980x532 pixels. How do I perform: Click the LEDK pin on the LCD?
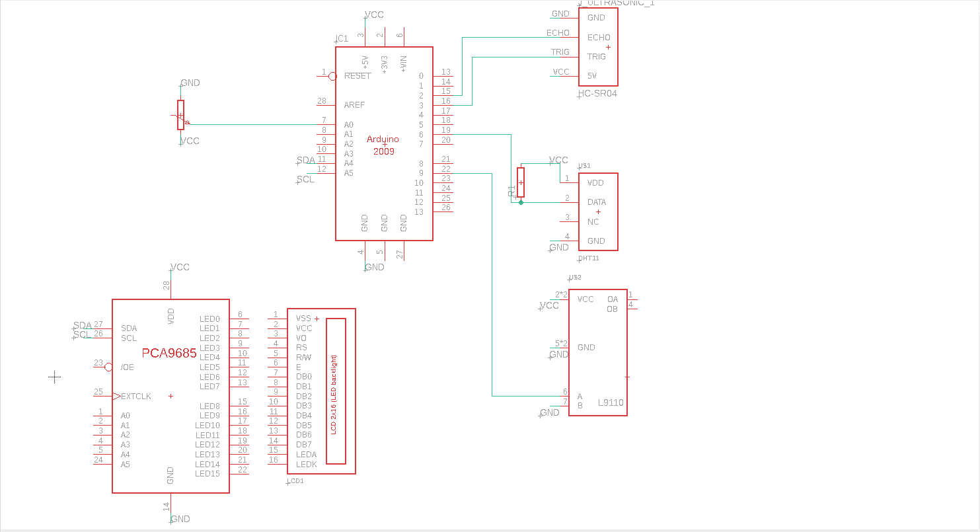coord(307,465)
